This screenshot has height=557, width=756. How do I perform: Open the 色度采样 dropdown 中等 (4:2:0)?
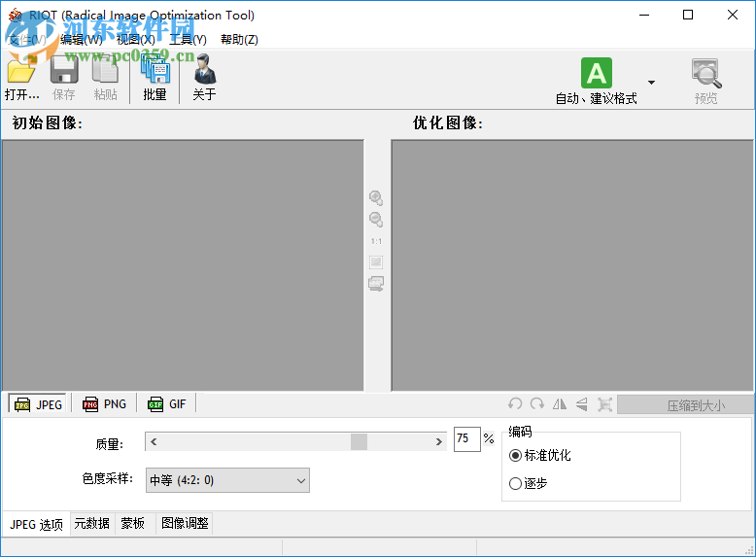227,480
